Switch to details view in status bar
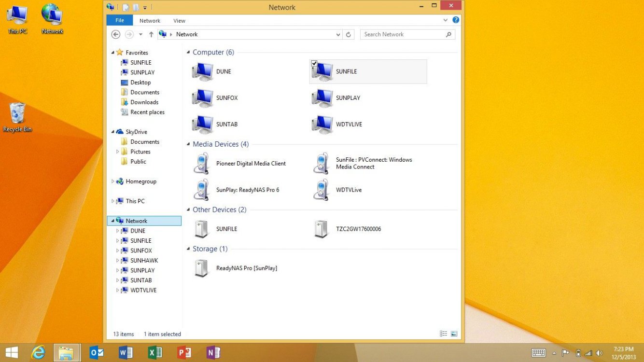Viewport: 644px width, 362px height. (444, 334)
